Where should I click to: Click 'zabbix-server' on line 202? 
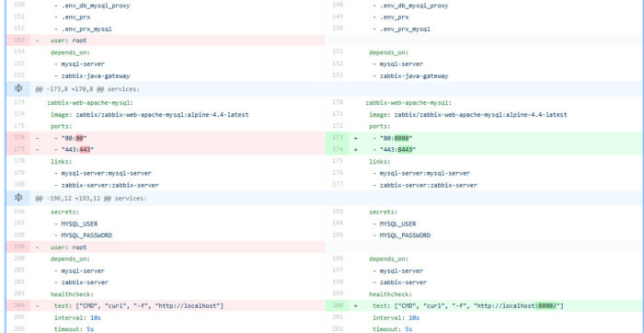pos(85,282)
